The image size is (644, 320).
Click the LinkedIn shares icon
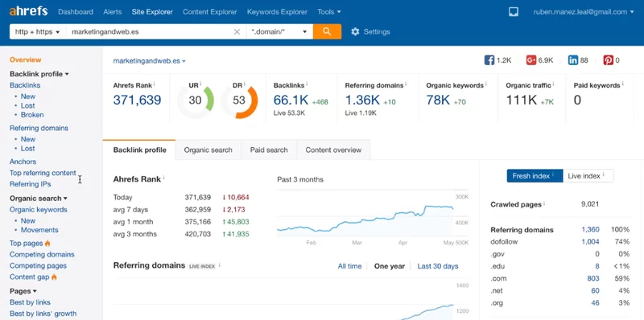573,60
